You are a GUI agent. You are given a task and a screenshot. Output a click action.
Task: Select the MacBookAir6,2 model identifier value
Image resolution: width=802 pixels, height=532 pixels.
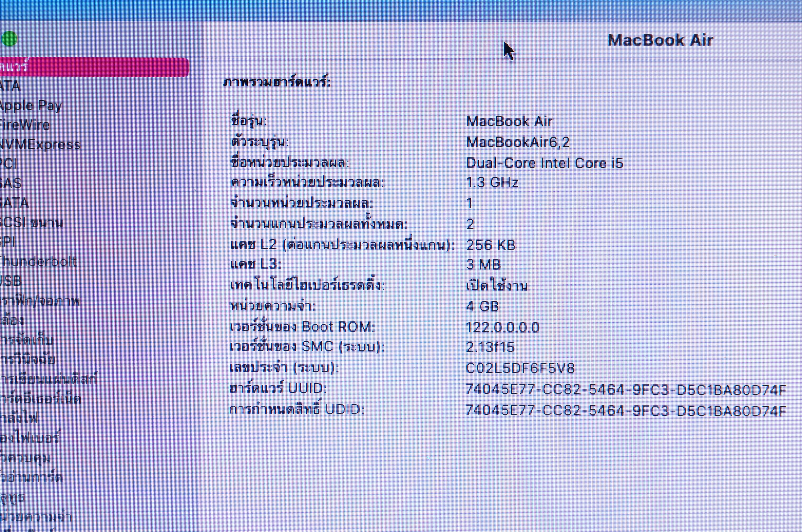[518, 142]
